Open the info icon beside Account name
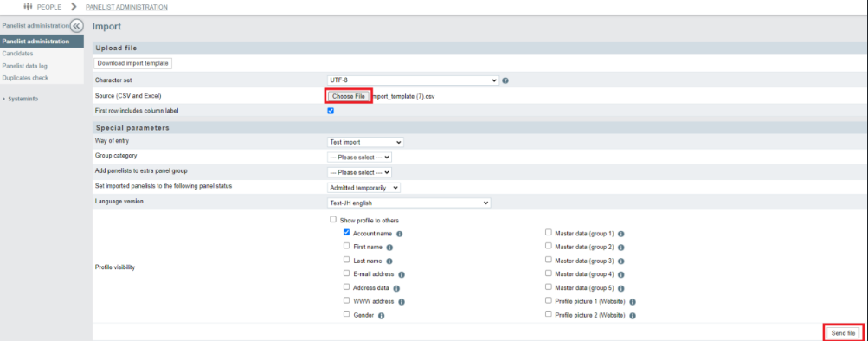This screenshot has width=868, height=341. click(x=399, y=234)
